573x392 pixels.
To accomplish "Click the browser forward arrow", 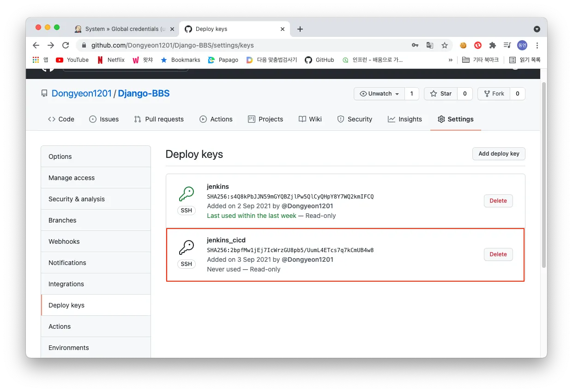I will click(51, 45).
